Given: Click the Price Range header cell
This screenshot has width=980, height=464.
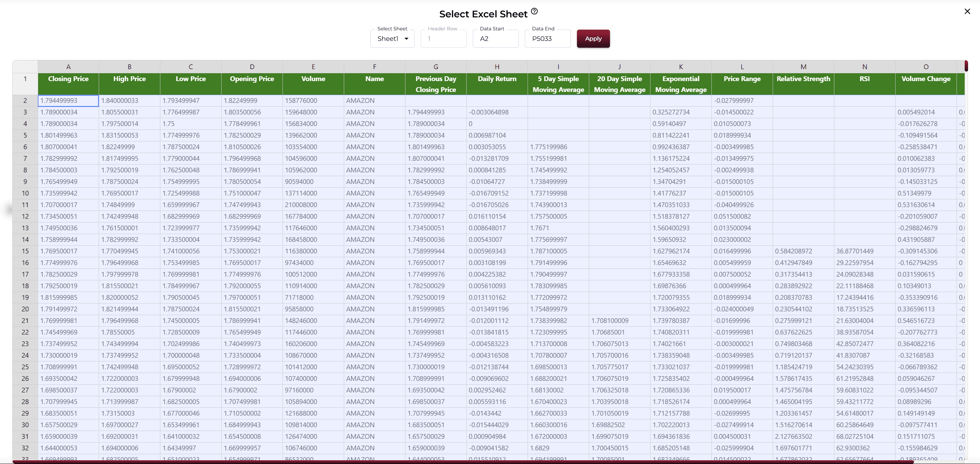Looking at the screenshot, I should click(742, 84).
